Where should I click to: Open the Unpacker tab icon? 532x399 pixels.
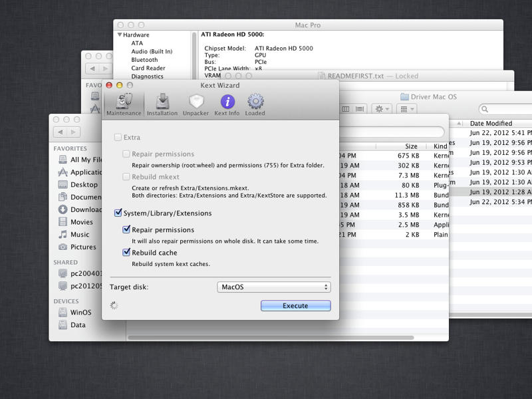(196, 104)
